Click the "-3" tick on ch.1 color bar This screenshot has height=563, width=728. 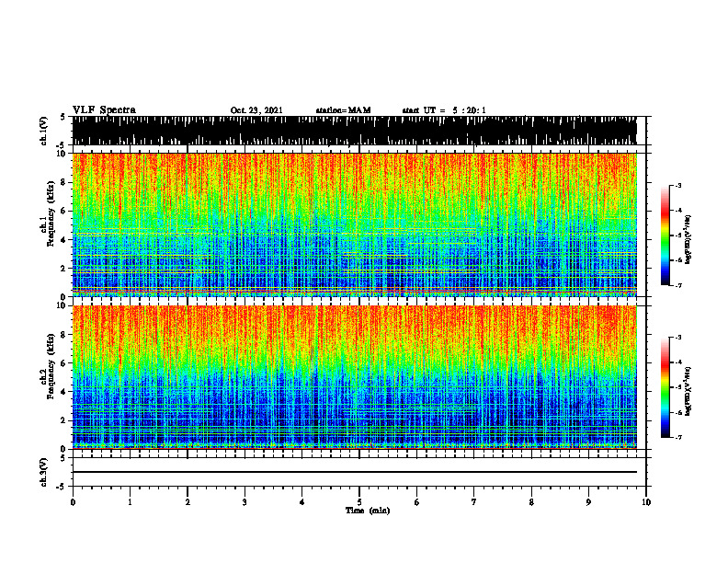677,186
